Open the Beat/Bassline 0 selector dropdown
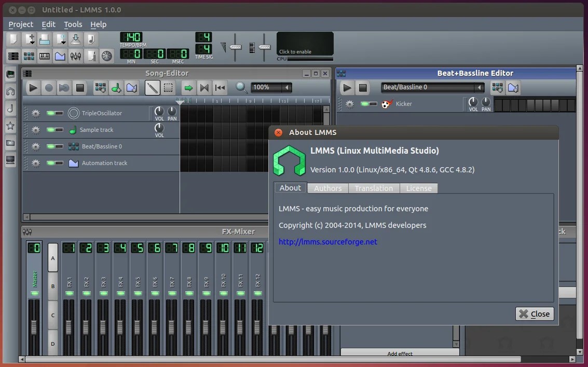The height and width of the screenshot is (367, 588). click(432, 87)
